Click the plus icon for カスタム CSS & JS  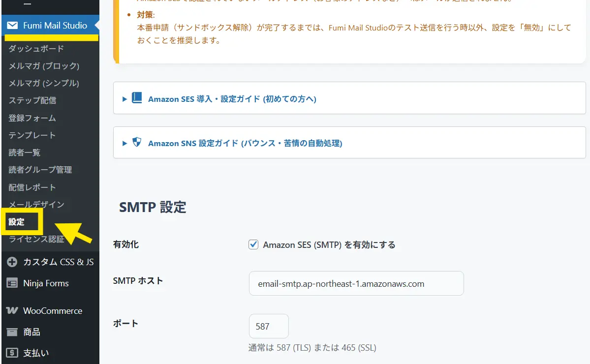click(x=12, y=262)
